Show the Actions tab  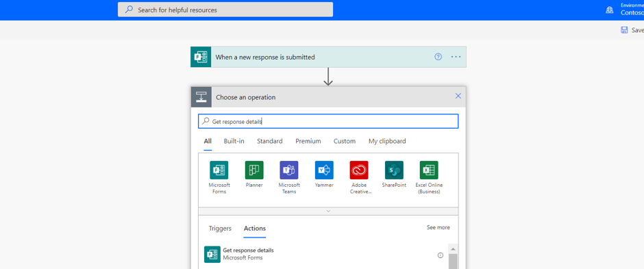point(255,229)
